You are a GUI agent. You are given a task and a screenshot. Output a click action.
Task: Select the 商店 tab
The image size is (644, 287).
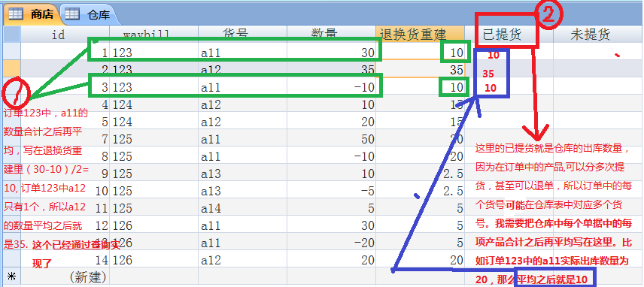pos(32,15)
